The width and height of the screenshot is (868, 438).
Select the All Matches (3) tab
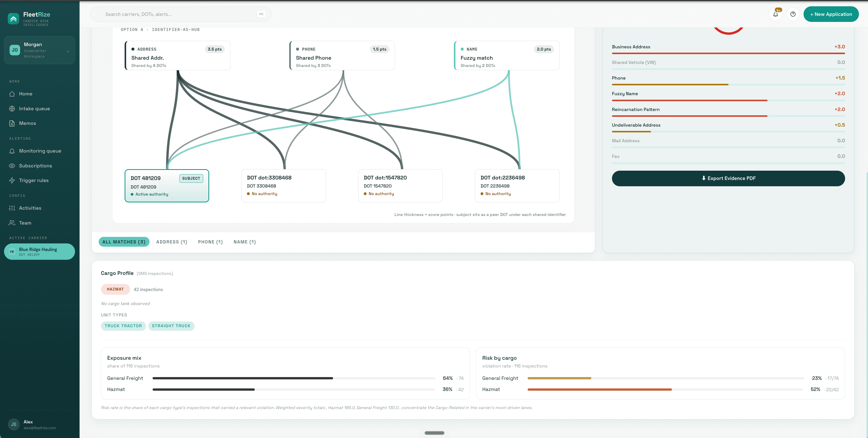124,242
